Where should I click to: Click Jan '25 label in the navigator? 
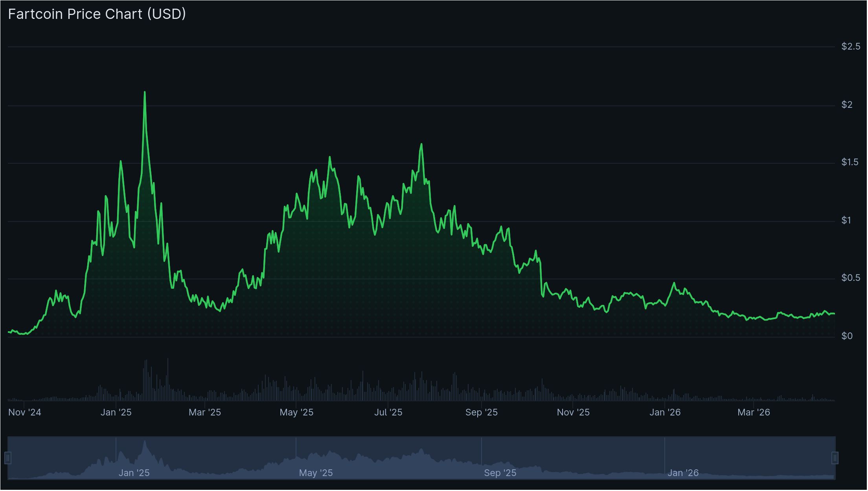[134, 473]
